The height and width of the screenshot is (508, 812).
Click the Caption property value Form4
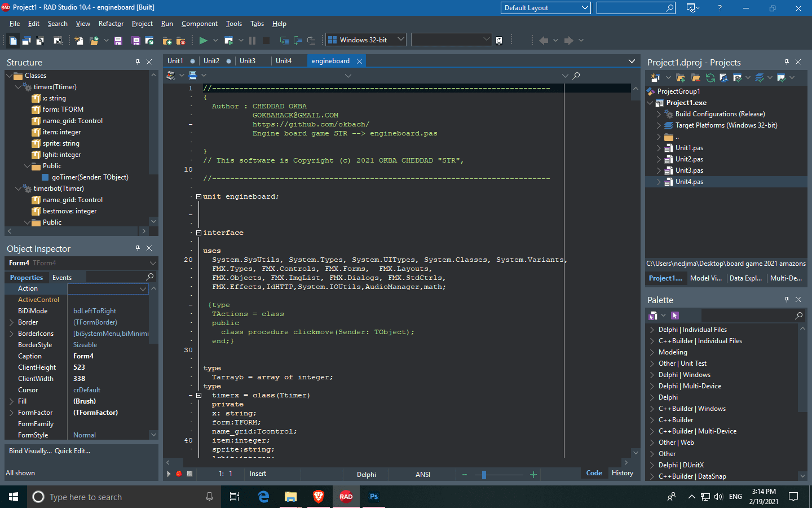83,356
